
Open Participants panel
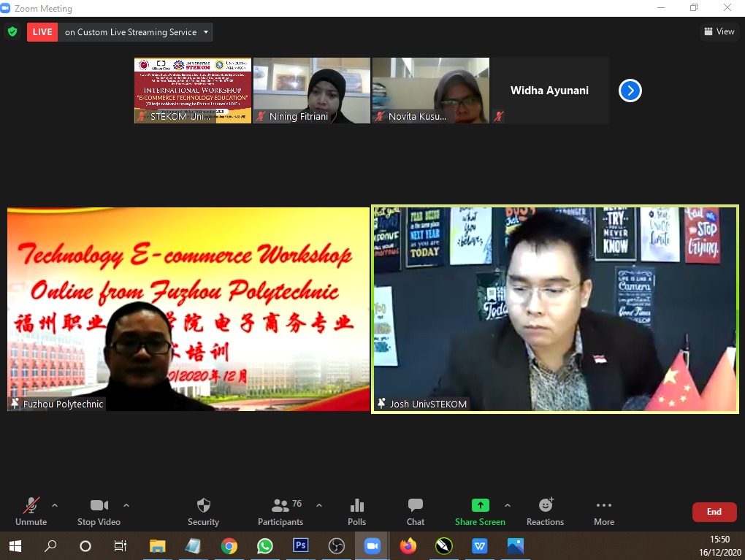pos(280,511)
